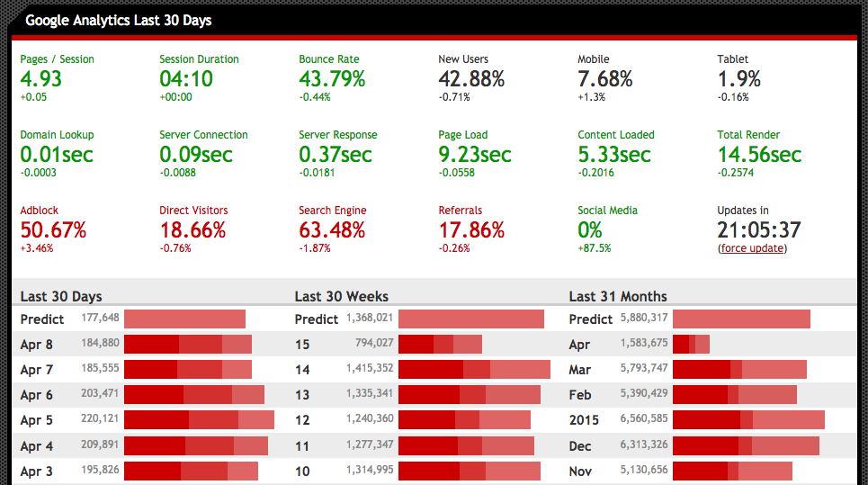Click the week 14 stacked bar

[x=474, y=369]
